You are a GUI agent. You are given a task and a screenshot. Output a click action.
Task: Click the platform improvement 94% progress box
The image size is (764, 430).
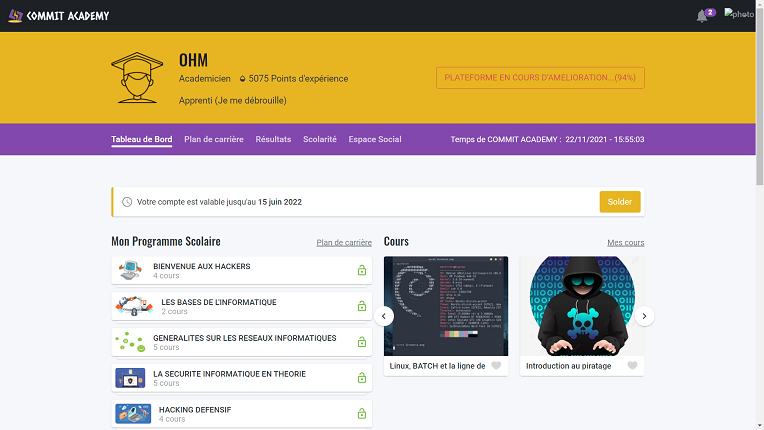pyautogui.click(x=540, y=78)
